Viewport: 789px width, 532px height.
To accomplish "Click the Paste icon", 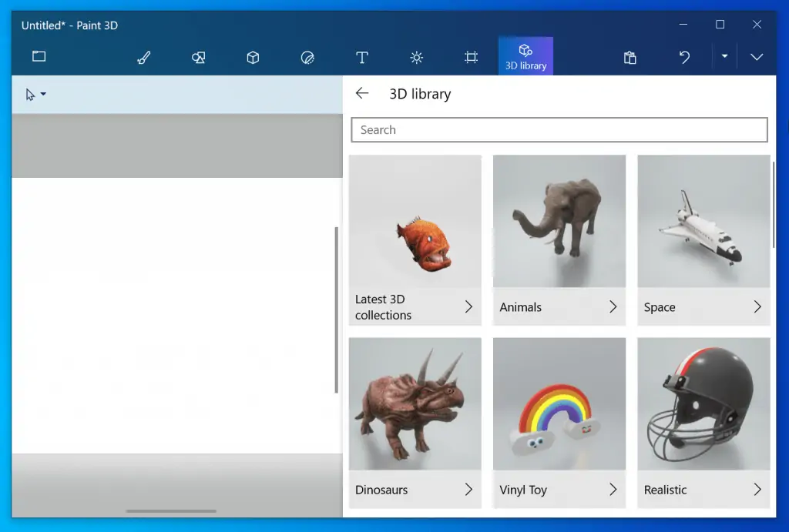I will point(630,57).
